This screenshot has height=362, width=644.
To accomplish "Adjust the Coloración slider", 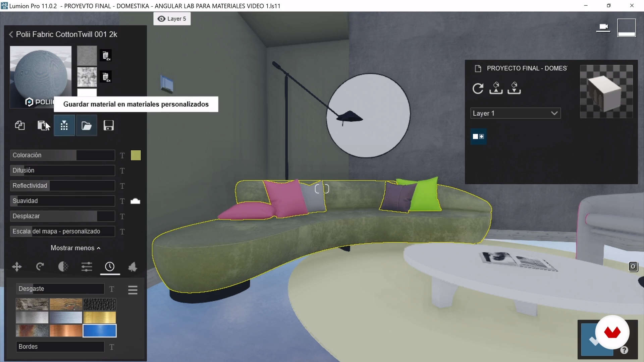I will [x=62, y=155].
